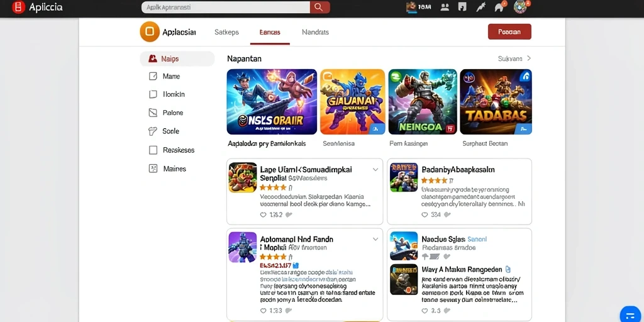
Task: Expand the Aptomanel Nnd Randn card chevron
Action: [x=375, y=239]
